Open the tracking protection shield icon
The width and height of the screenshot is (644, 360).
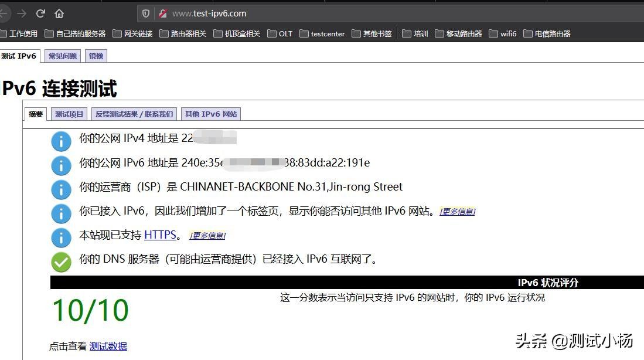(x=146, y=13)
